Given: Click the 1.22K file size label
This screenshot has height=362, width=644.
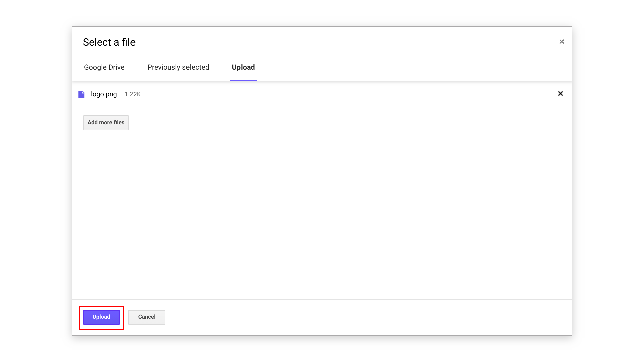Looking at the screenshot, I should click(x=132, y=94).
